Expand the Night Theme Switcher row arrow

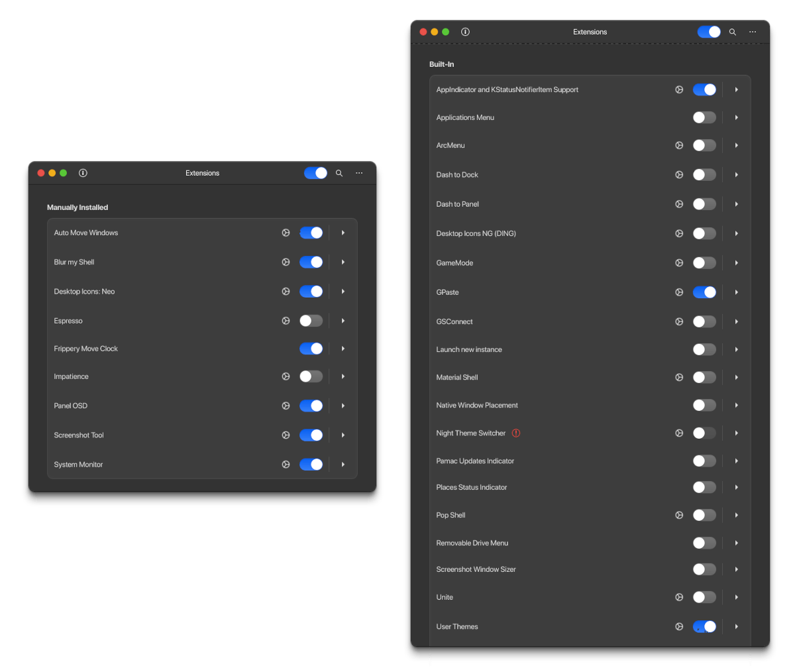pos(737,433)
